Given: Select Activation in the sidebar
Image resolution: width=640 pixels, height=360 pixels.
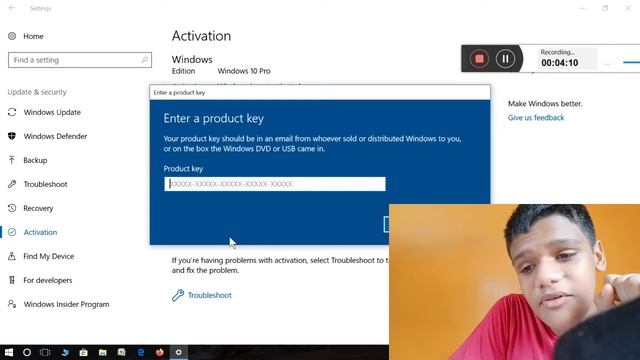Looking at the screenshot, I should tap(40, 232).
